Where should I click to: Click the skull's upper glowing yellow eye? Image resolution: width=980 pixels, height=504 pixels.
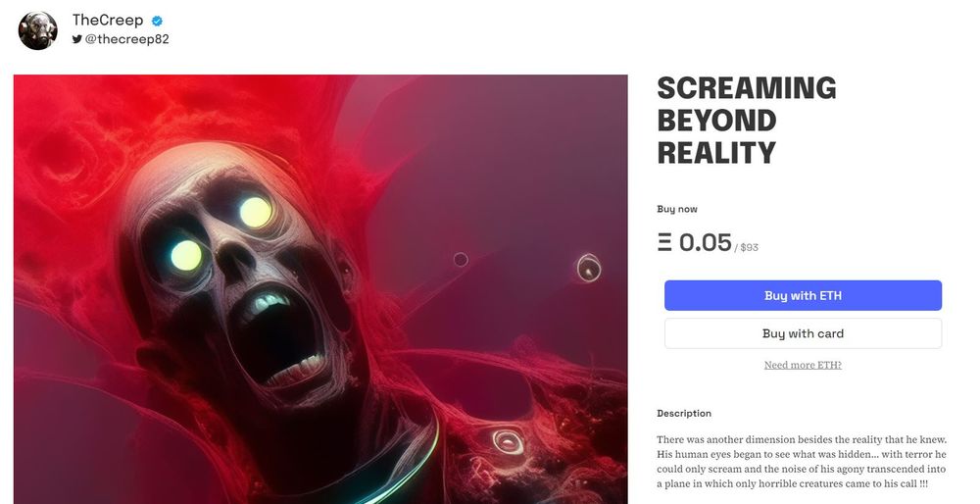tap(256, 213)
